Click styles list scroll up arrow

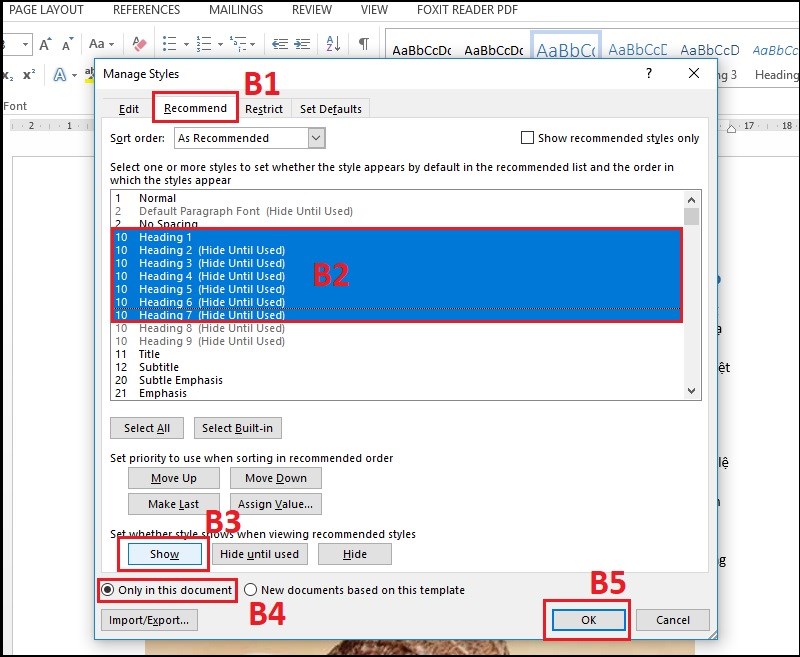(x=691, y=199)
